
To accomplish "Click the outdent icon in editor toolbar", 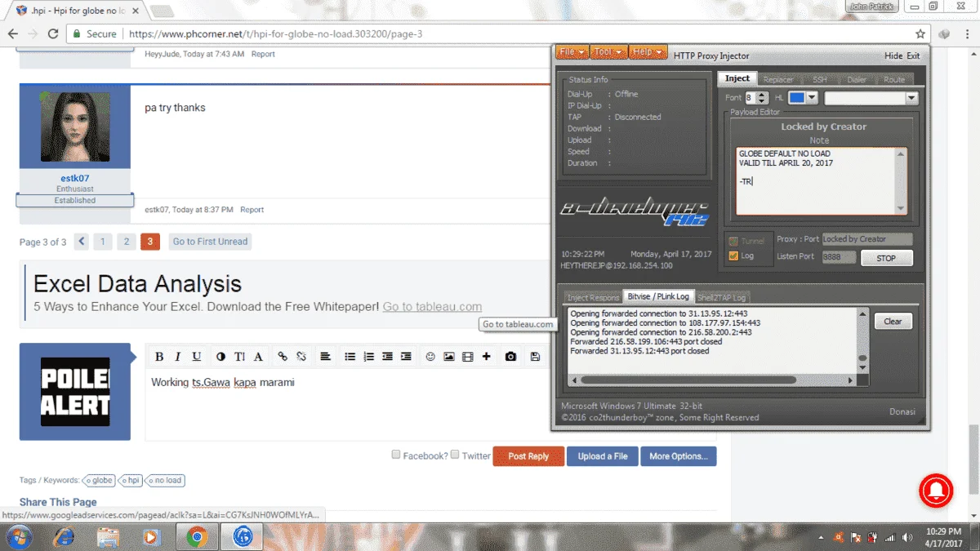I will click(x=387, y=357).
